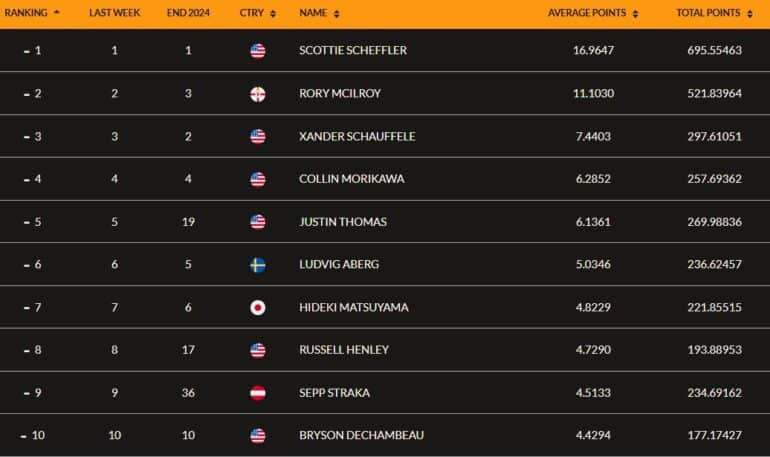Sort by Country using CTRY arrows
The height and width of the screenshot is (457, 770).
[273, 14]
